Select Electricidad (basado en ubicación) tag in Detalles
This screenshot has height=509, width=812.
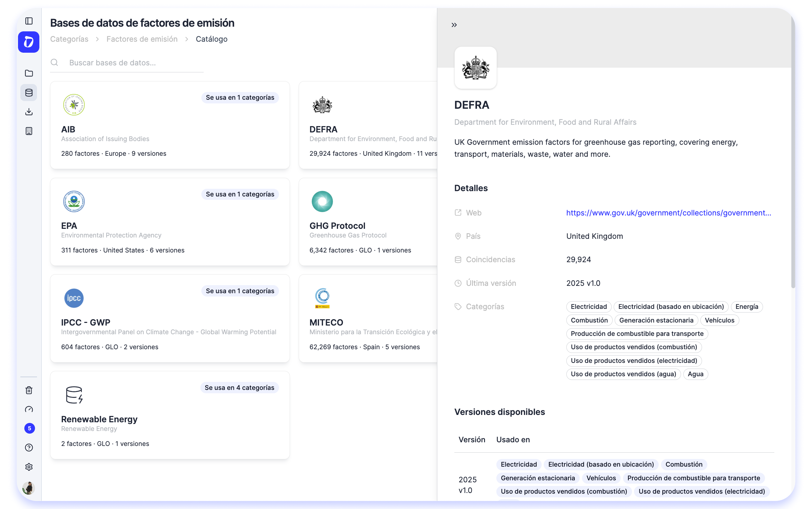click(671, 307)
